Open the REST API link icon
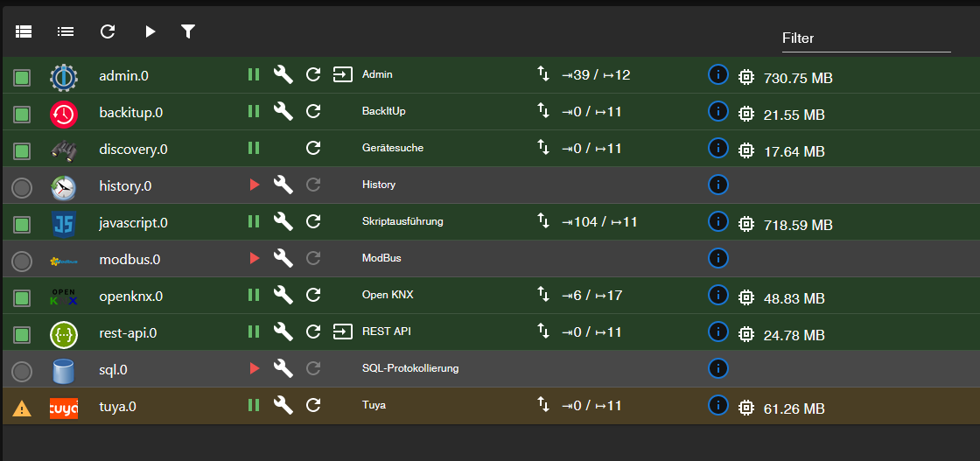Screen dimensions: 980x461 point(342,332)
